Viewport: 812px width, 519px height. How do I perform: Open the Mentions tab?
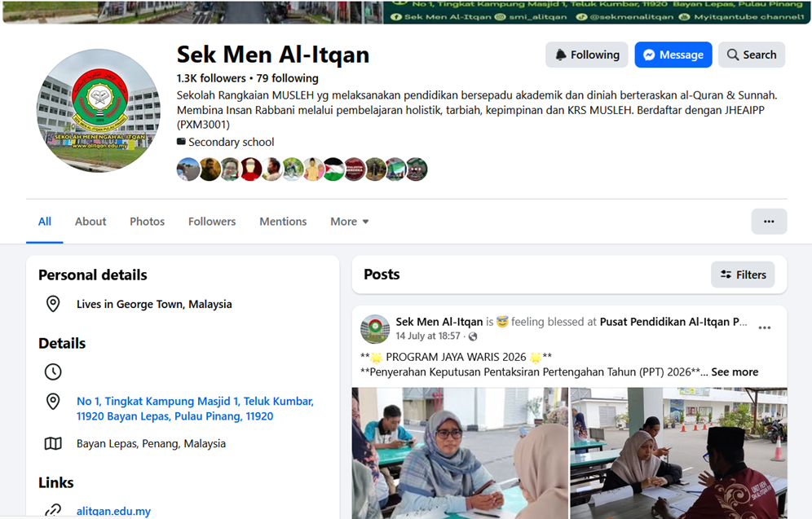[x=283, y=222]
